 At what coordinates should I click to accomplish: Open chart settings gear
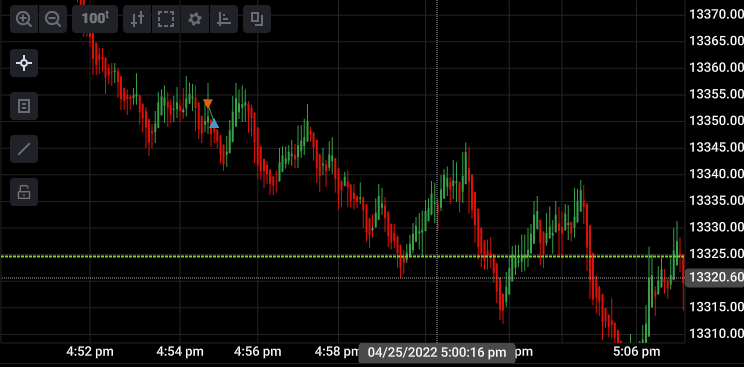pyautogui.click(x=195, y=19)
